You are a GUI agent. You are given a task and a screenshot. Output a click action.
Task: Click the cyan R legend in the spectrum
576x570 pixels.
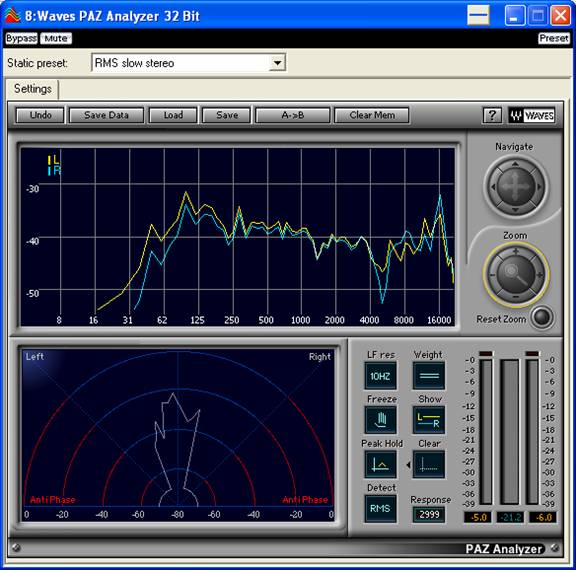(54, 171)
